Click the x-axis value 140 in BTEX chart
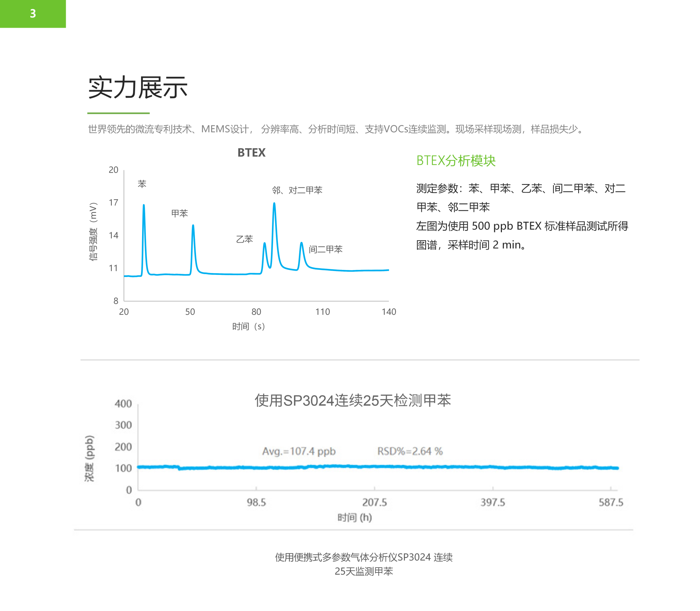This screenshot has height=611, width=700. 389,312
